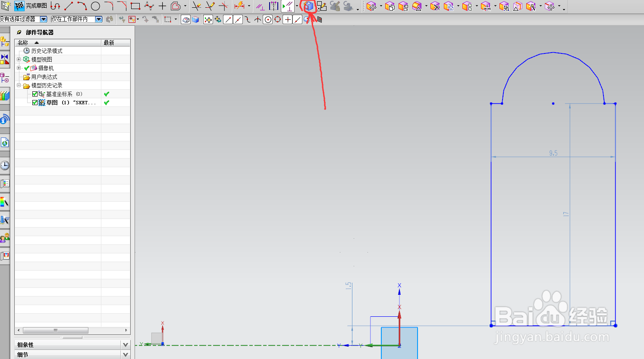This screenshot has height=359, width=644.
Task: Select the Quick Trim tool
Action: tap(196, 6)
